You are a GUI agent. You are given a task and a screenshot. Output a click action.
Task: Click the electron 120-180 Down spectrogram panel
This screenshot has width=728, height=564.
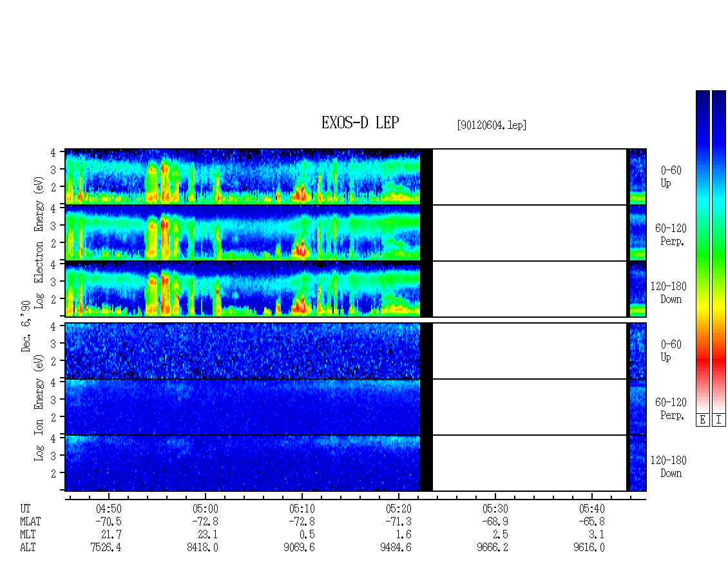pos(356,289)
